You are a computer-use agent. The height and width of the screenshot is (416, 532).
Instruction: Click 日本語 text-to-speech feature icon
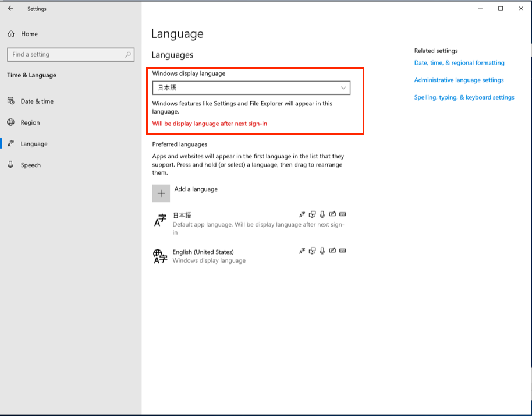312,214
